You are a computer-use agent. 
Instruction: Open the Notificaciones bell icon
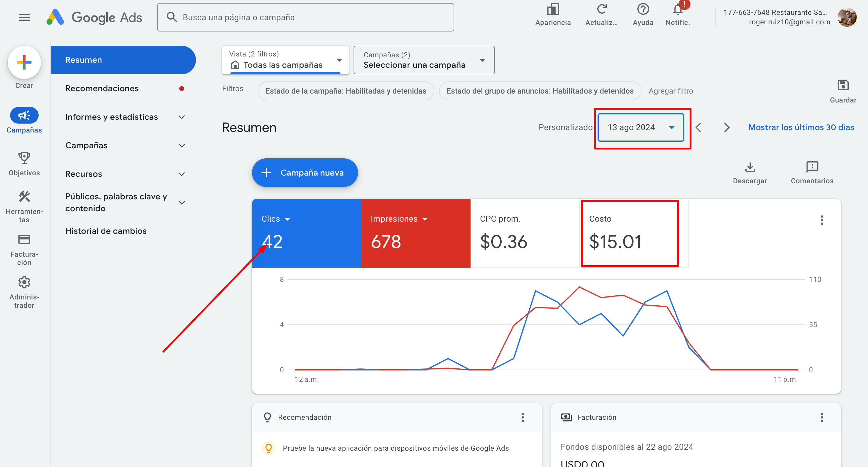pos(678,10)
